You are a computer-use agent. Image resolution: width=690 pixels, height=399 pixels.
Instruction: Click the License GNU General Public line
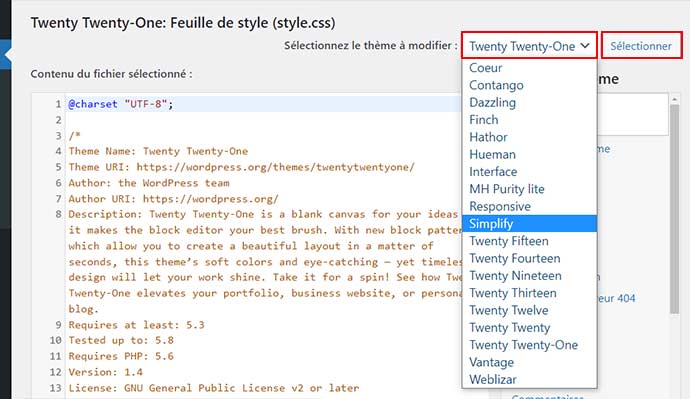214,388
